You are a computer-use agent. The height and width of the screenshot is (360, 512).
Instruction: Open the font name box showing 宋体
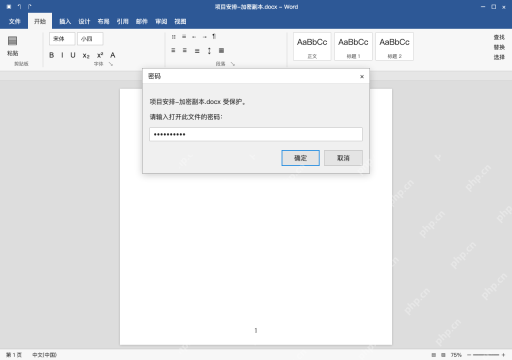coord(62,39)
